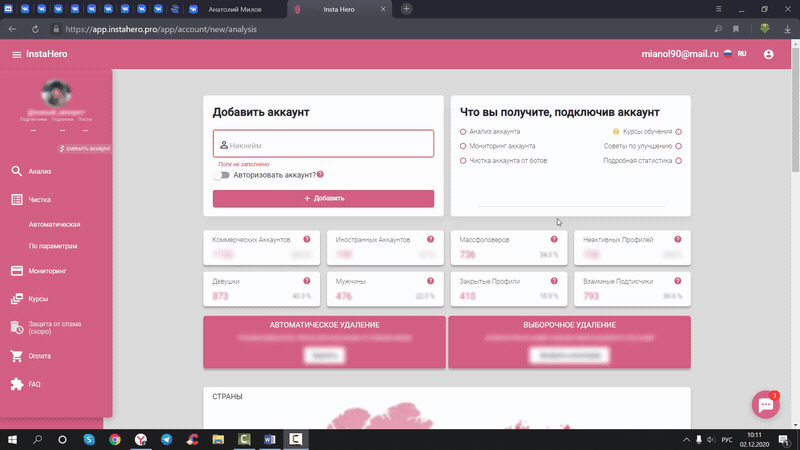Reload the page
Screen dimensions: 800x450
35,29
